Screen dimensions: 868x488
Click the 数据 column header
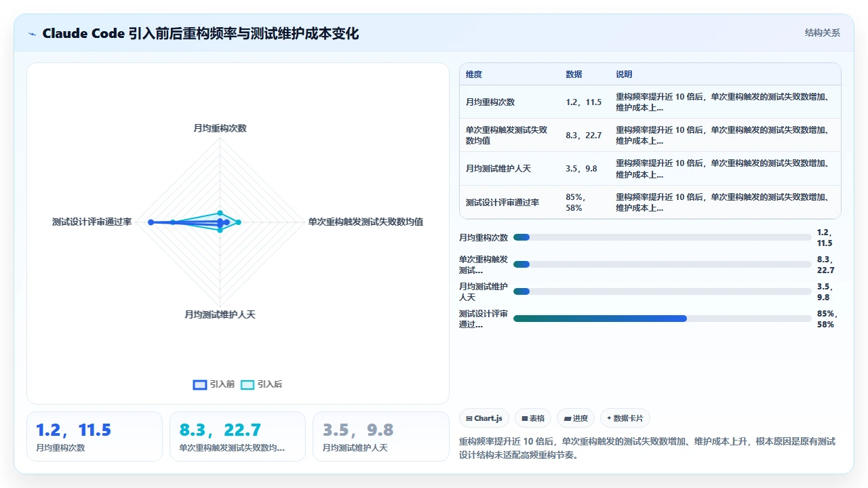coord(574,75)
